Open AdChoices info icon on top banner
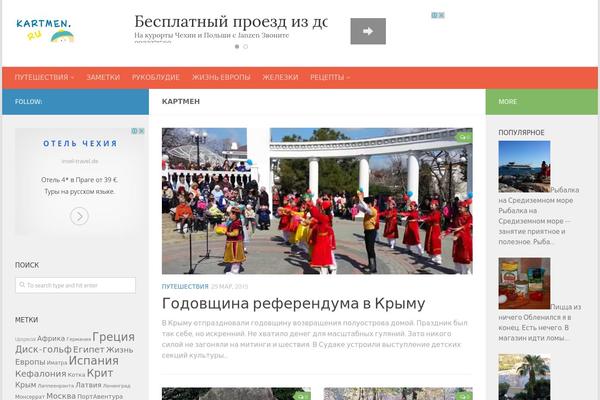The height and width of the screenshot is (400, 600). coord(434,15)
